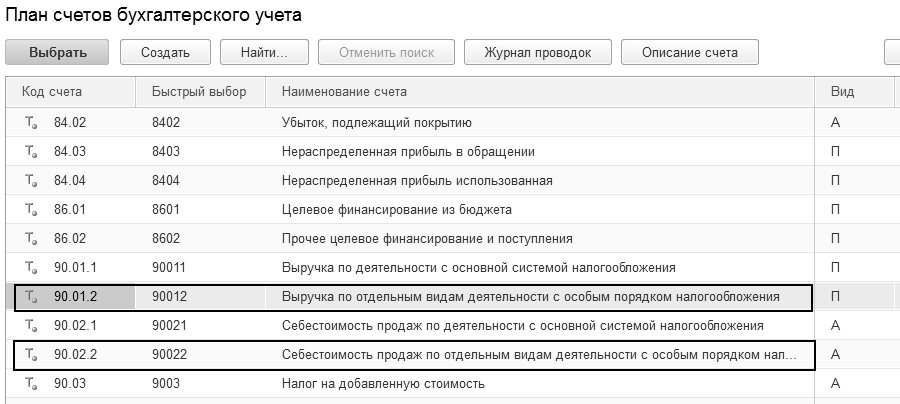
Task: Click the account icon for 90.01.1
Action: (x=31, y=268)
